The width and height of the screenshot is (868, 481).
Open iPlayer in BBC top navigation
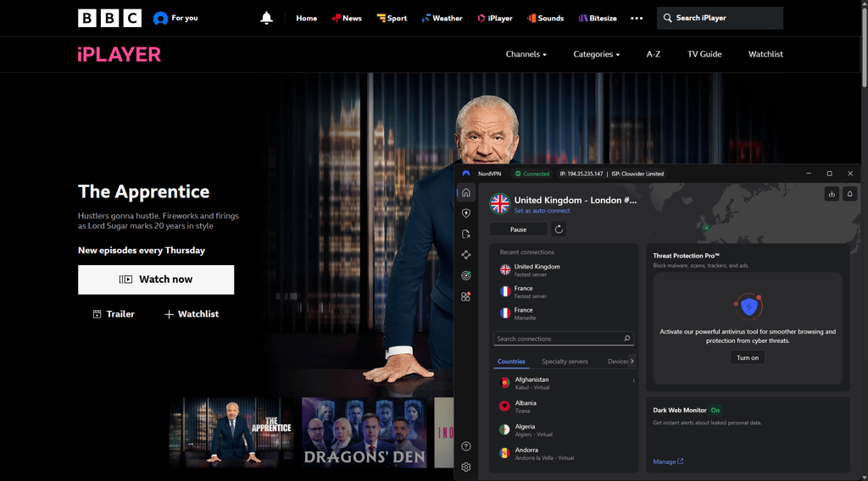tap(495, 19)
